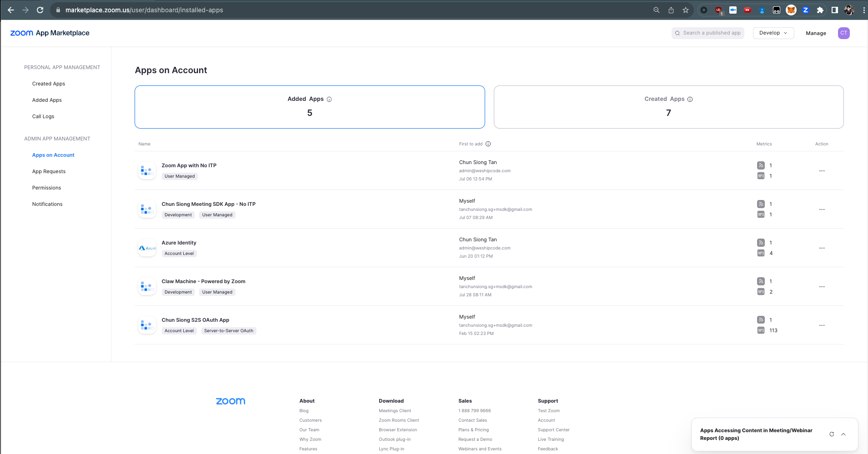Click the Search a published app field
Viewport: 868px width, 454px height.
[x=708, y=33]
